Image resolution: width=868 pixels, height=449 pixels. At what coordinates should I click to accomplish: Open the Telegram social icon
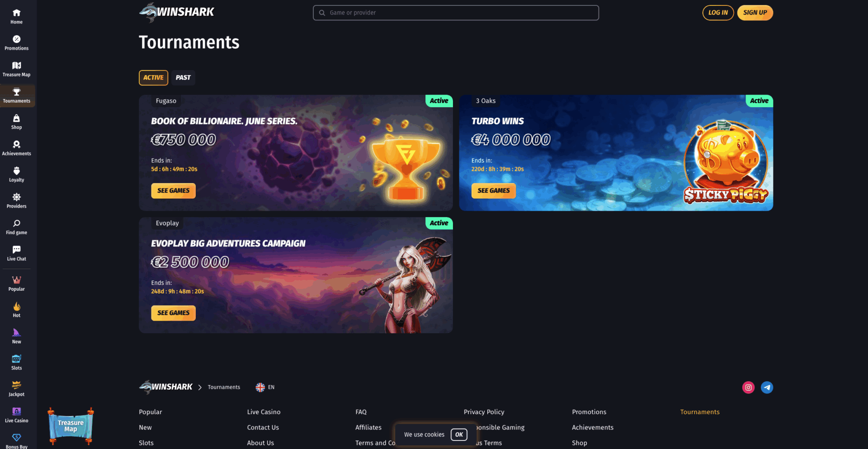coord(767,388)
